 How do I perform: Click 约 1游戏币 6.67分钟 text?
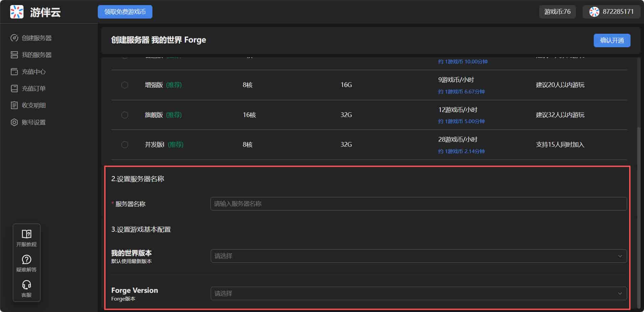point(462,92)
